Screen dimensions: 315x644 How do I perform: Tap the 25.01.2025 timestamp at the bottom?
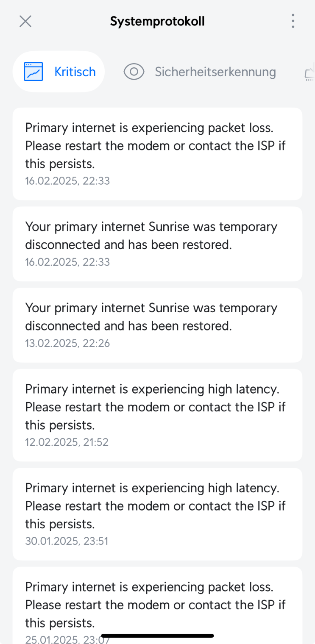[64, 639]
